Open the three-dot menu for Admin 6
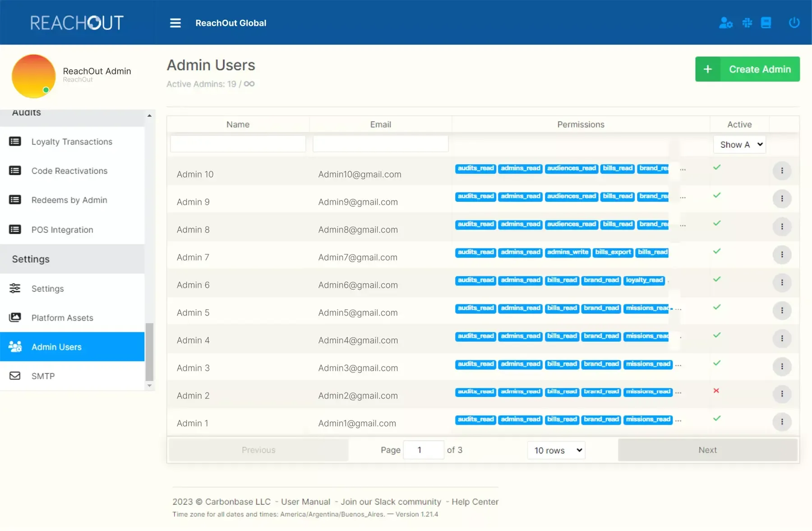The width and height of the screenshot is (812, 531). point(782,283)
